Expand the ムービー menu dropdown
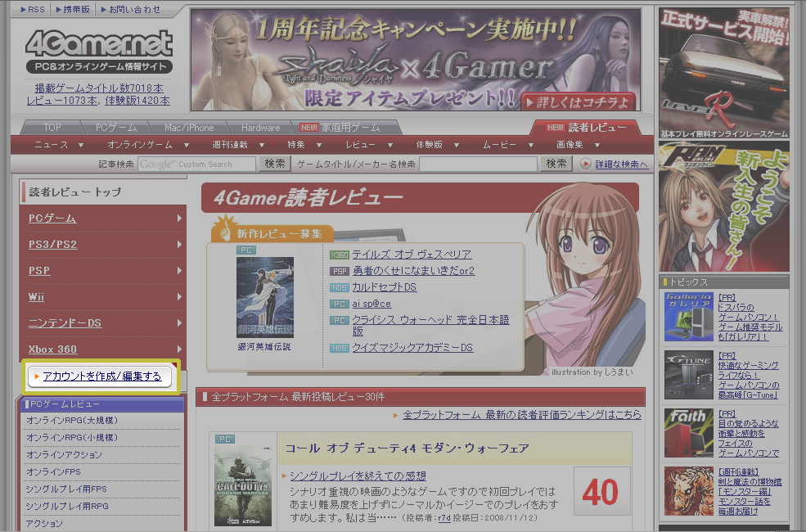This screenshot has width=806, height=532. pyautogui.click(x=531, y=146)
